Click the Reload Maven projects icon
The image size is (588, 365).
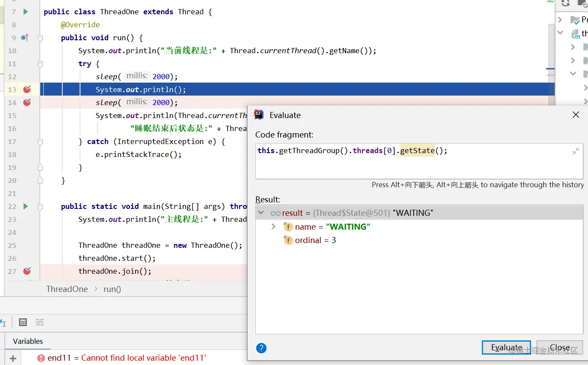click(x=566, y=3)
